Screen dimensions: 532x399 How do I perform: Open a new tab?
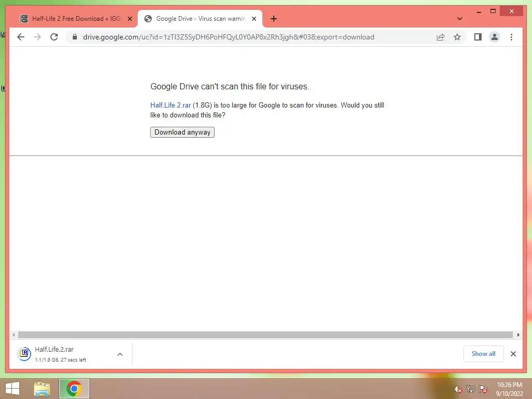click(274, 19)
